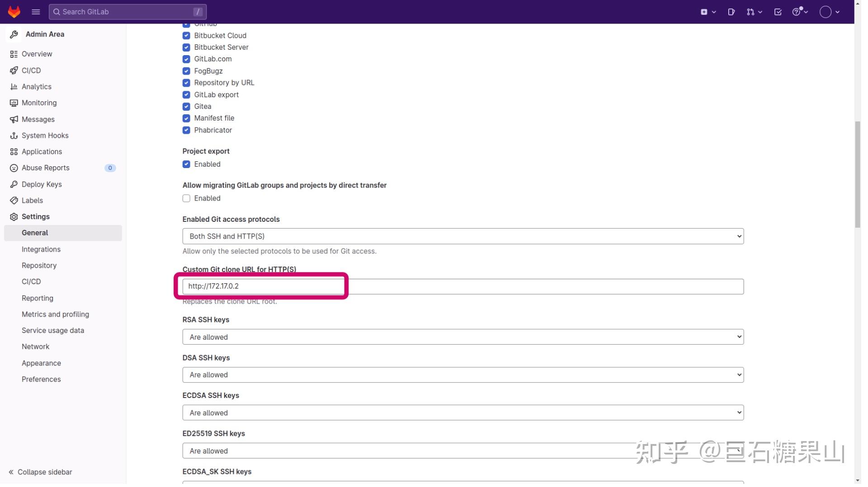
Task: Open the To-Do list from the top bar
Action: point(778,12)
